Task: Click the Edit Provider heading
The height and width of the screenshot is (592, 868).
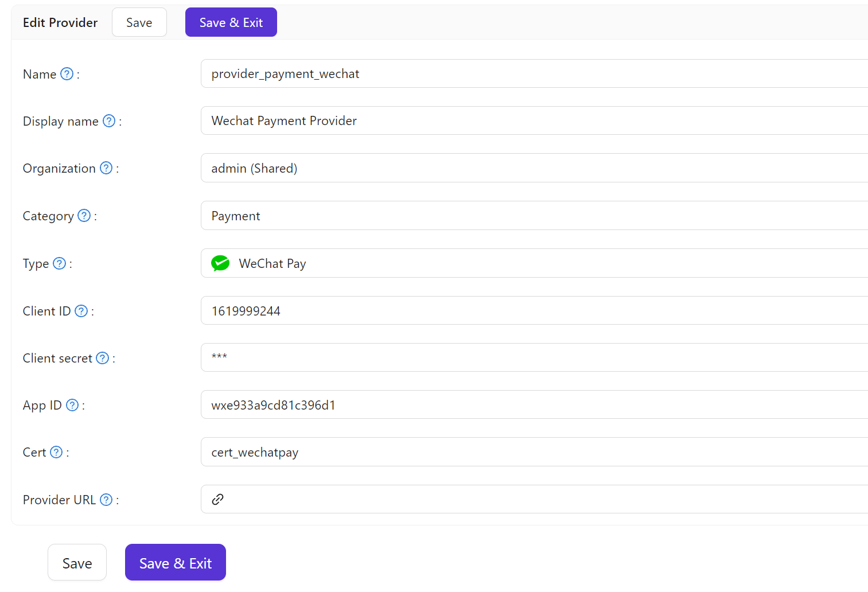Action: click(60, 22)
